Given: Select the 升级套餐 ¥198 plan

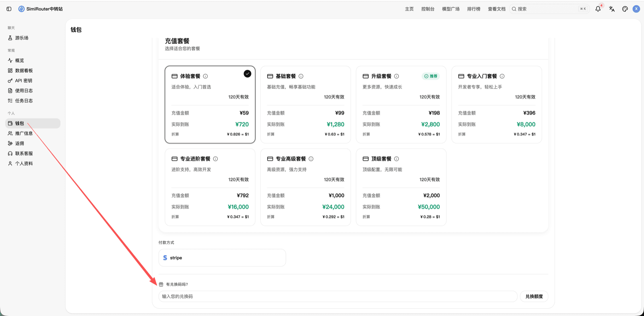Looking at the screenshot, I should point(401,105).
